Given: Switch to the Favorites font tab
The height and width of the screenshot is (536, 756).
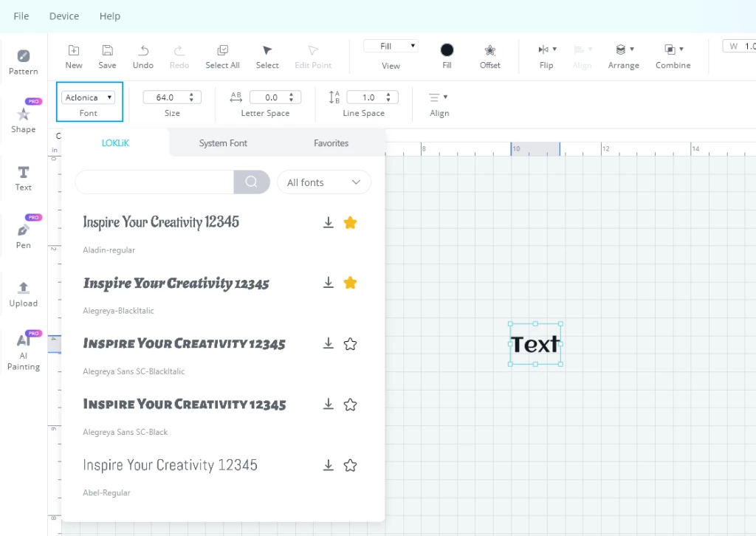Looking at the screenshot, I should pos(331,143).
